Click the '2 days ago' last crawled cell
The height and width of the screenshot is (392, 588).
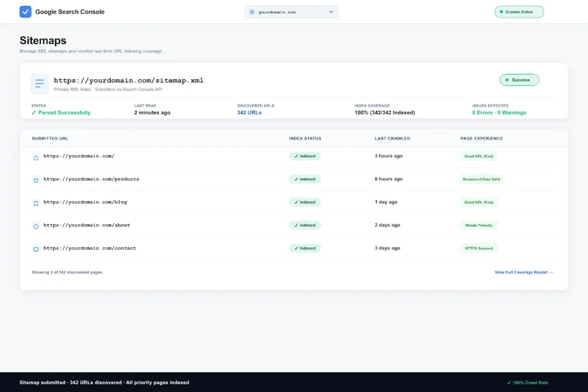pyautogui.click(x=388, y=225)
